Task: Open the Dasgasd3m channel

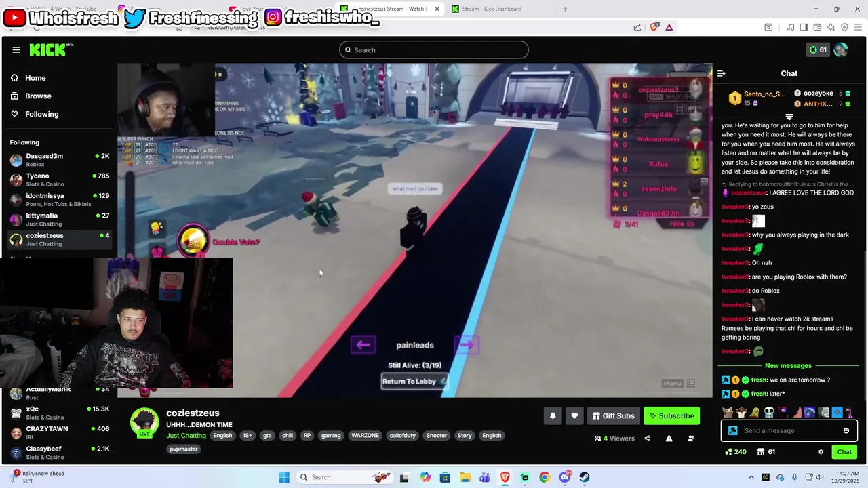Action: [x=58, y=160]
